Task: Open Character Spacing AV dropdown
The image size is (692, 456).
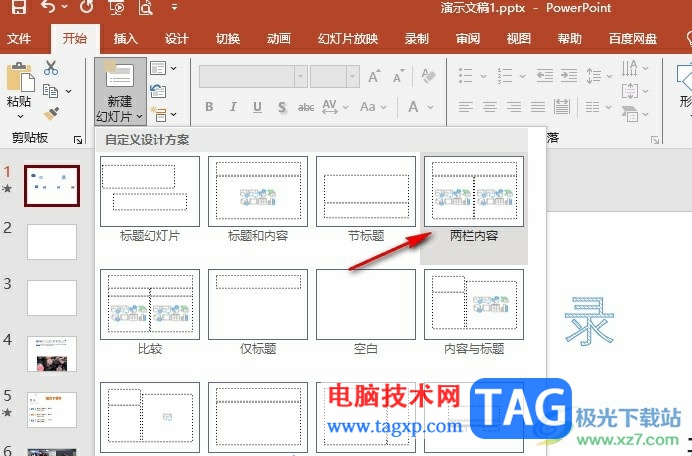Action: tap(335, 107)
